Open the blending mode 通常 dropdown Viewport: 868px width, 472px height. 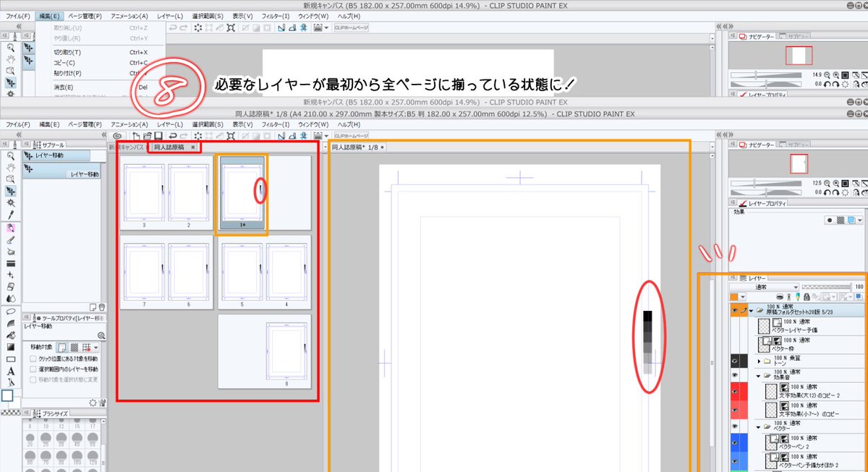coord(765,287)
